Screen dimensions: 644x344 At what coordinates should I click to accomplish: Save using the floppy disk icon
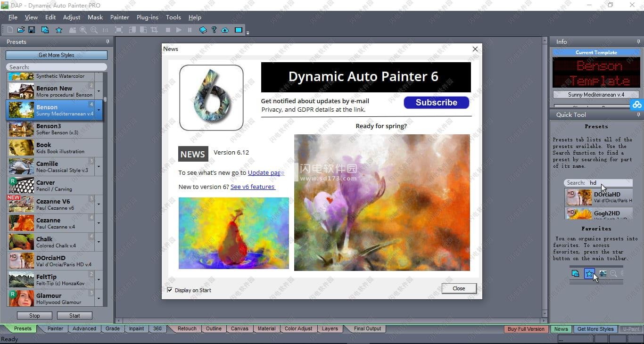click(32, 30)
